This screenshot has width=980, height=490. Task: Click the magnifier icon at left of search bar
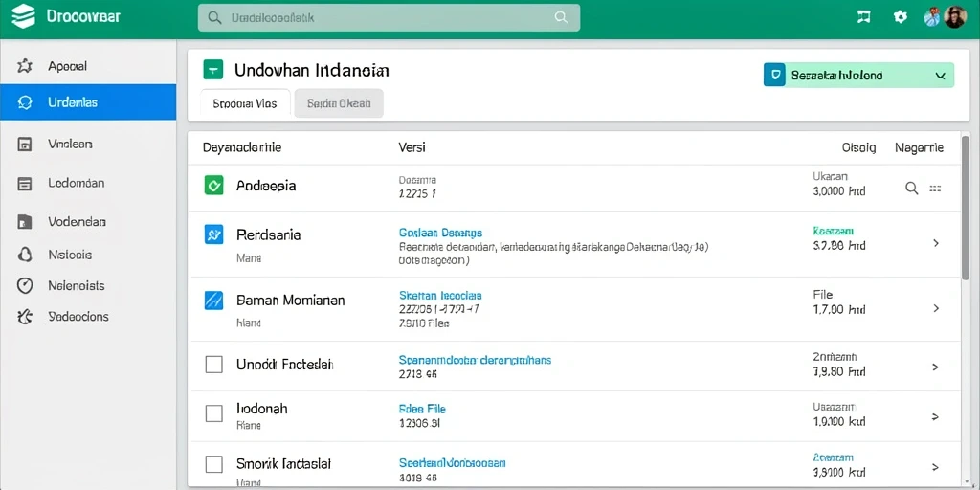pos(214,18)
